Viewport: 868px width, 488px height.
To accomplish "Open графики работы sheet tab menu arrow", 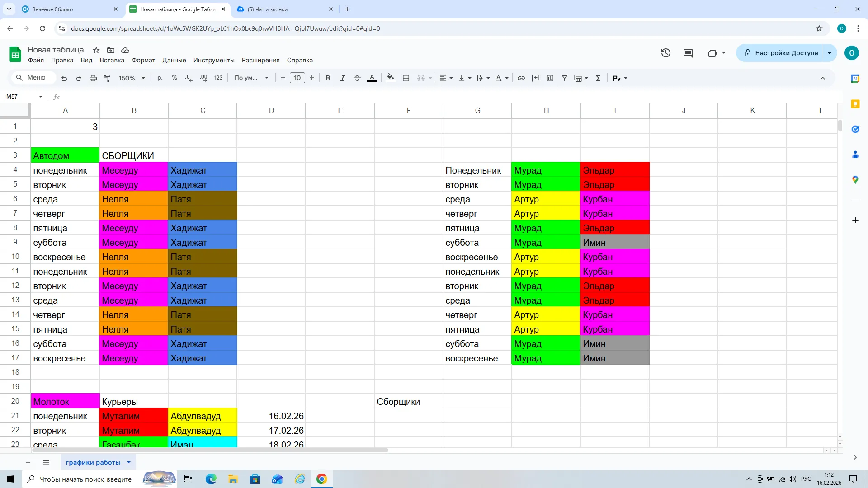I will tap(129, 462).
